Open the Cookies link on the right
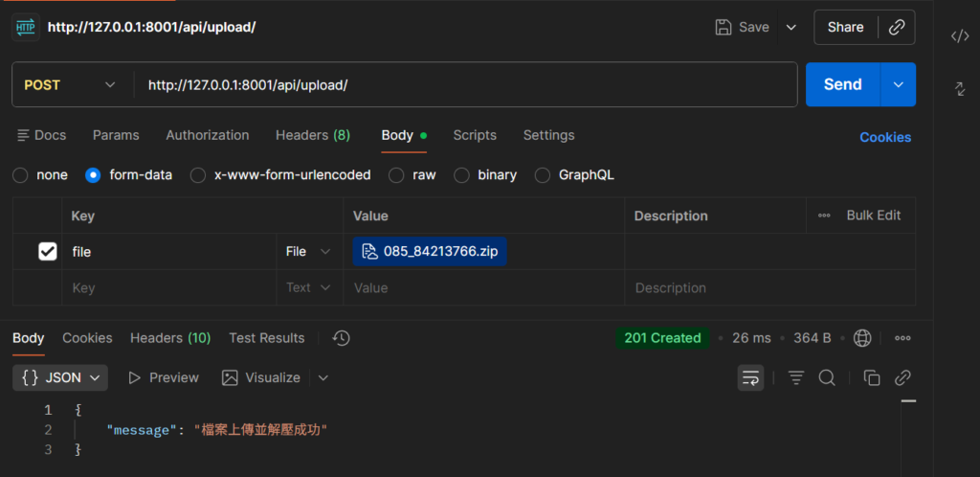This screenshot has width=980, height=477. click(x=884, y=137)
